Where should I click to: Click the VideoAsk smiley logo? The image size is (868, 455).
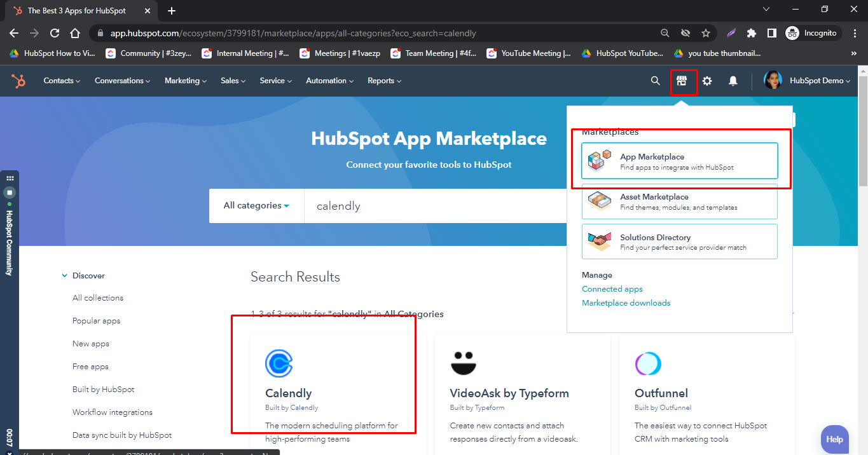pos(464,363)
